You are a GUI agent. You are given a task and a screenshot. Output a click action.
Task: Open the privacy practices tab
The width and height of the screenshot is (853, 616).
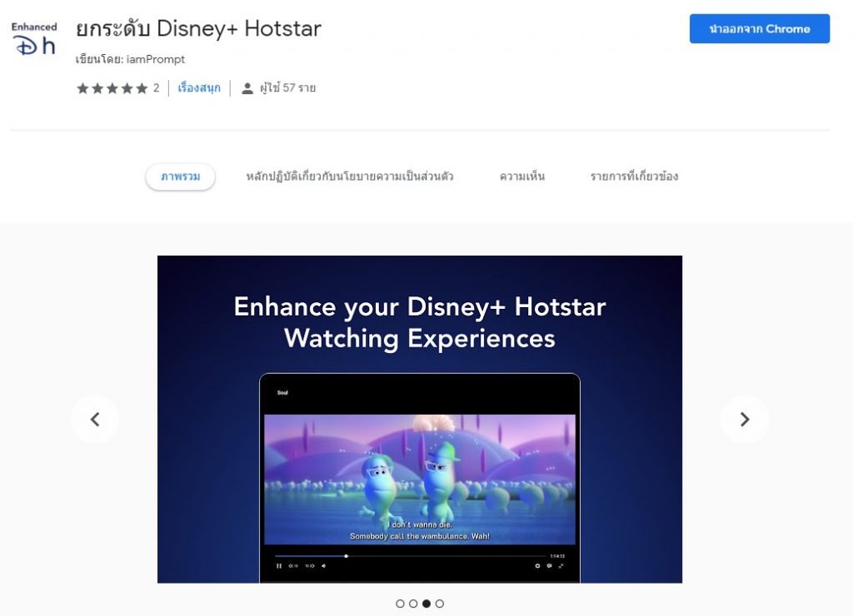pyautogui.click(x=350, y=176)
